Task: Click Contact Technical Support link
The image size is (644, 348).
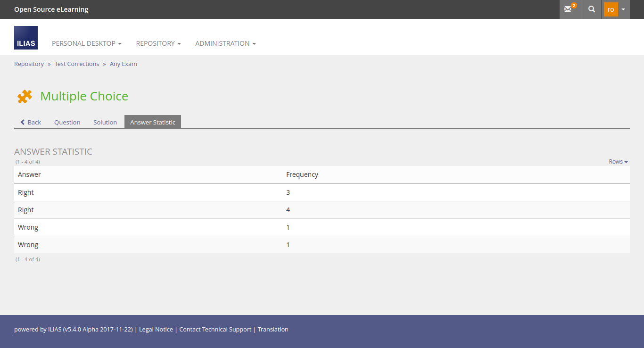Action: coord(215,330)
